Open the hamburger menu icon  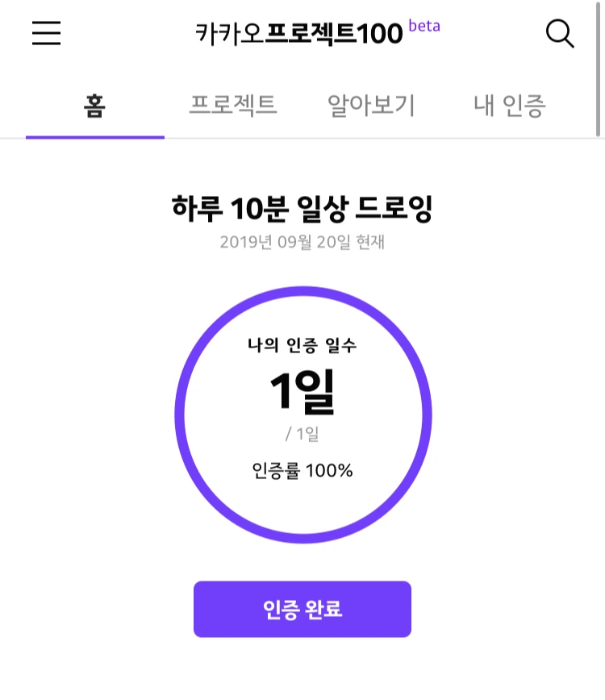coord(47,33)
